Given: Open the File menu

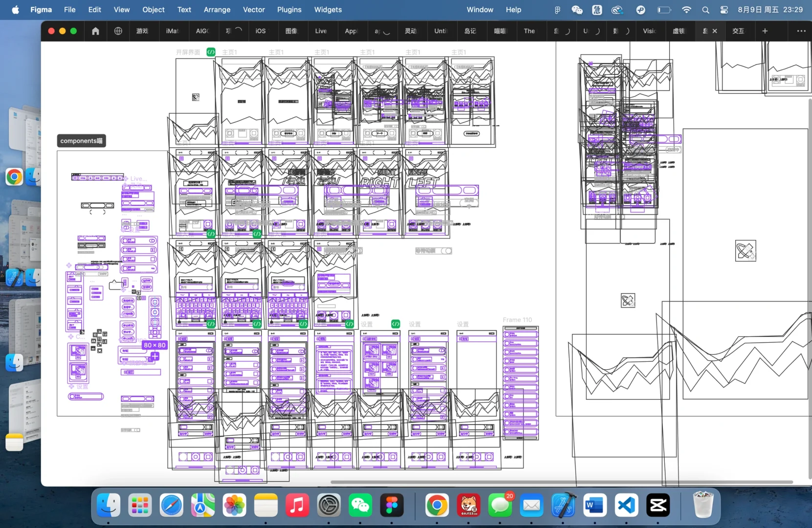Looking at the screenshot, I should tap(70, 10).
